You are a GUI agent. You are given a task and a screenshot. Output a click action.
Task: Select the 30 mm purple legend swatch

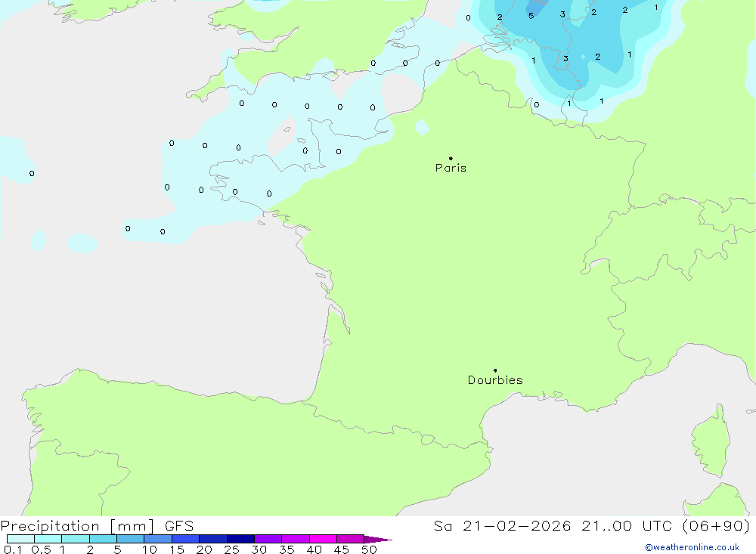coord(268,539)
